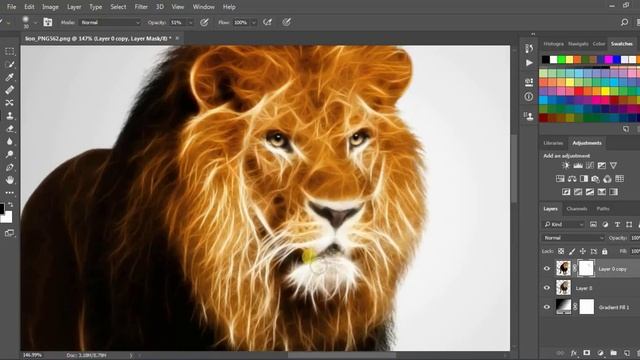Add a Brightness/Contrast adjustment

pos(566,165)
